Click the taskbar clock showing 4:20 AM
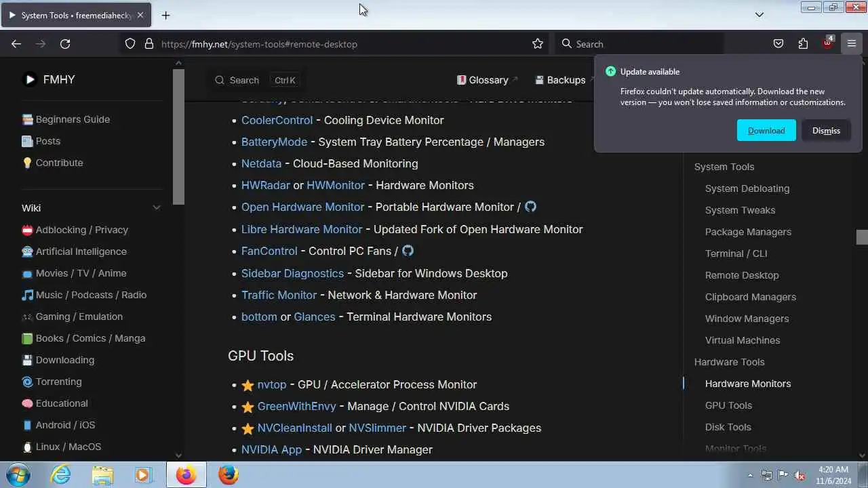868x488 pixels. click(x=833, y=475)
